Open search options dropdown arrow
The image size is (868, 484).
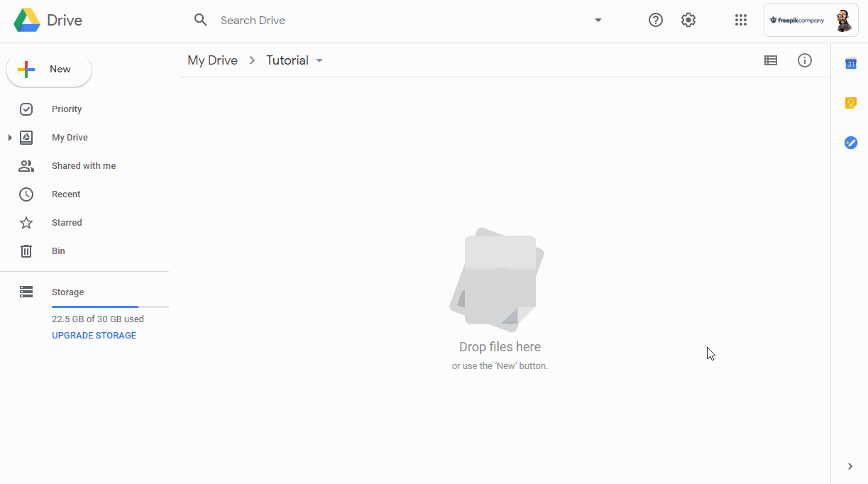click(598, 20)
